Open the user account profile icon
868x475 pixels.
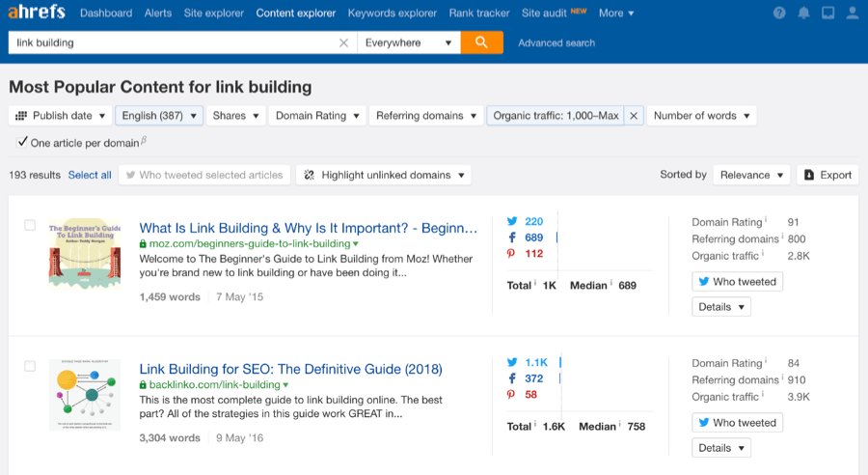click(853, 13)
